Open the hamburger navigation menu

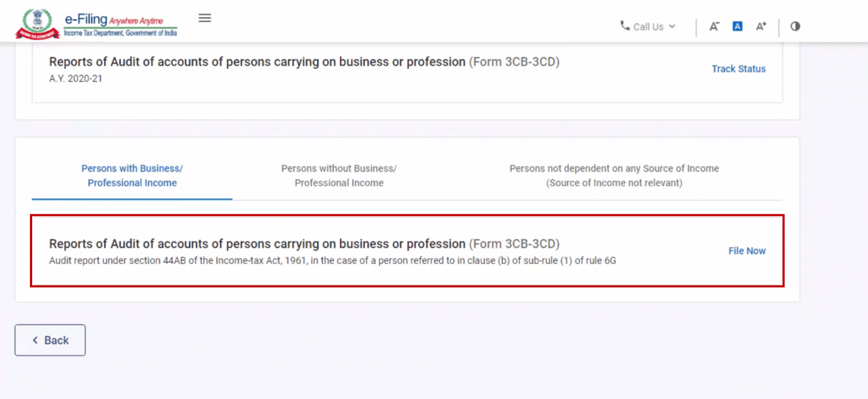[x=205, y=18]
